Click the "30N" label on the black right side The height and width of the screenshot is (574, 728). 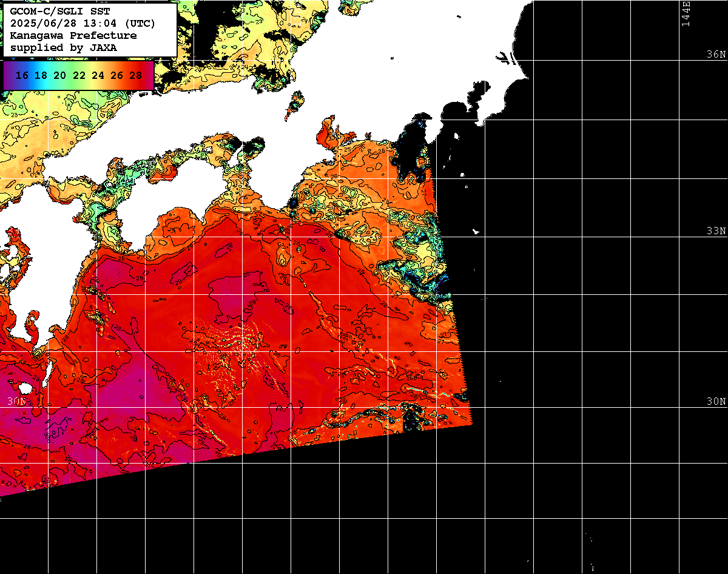(x=716, y=402)
